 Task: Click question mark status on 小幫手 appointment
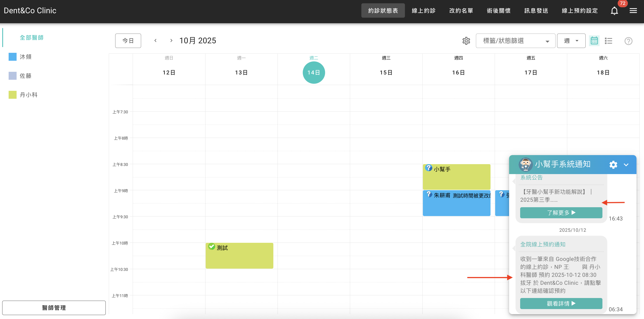429,168
